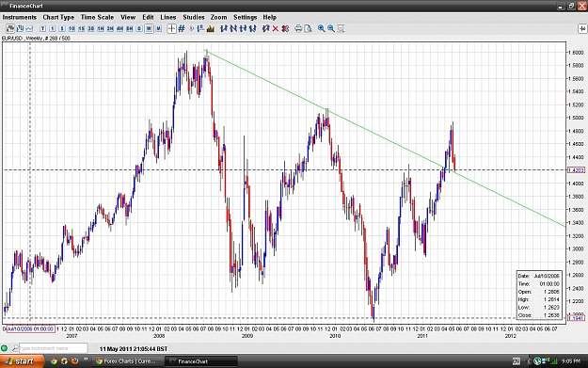Viewport: 588px width, 368px height.
Task: Open the Help menu
Action: coord(270,17)
